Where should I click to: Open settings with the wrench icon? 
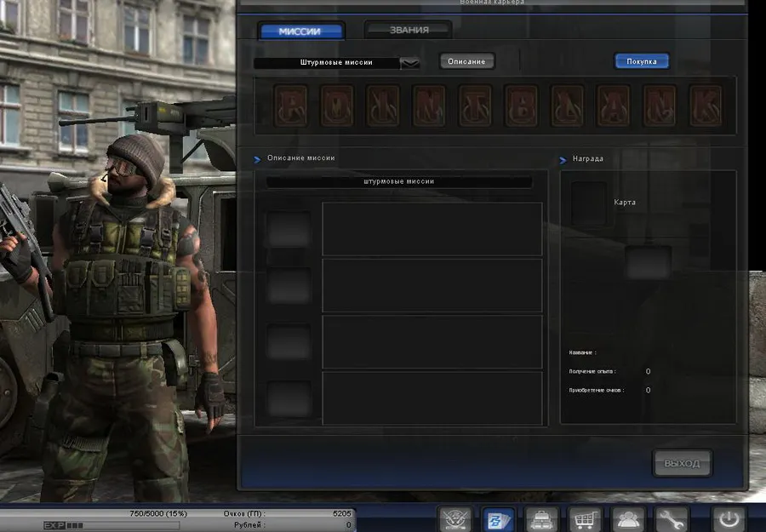click(672, 518)
